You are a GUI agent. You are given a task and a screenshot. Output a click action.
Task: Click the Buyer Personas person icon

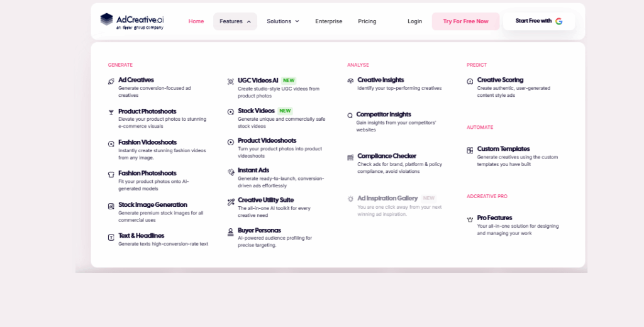pyautogui.click(x=230, y=232)
